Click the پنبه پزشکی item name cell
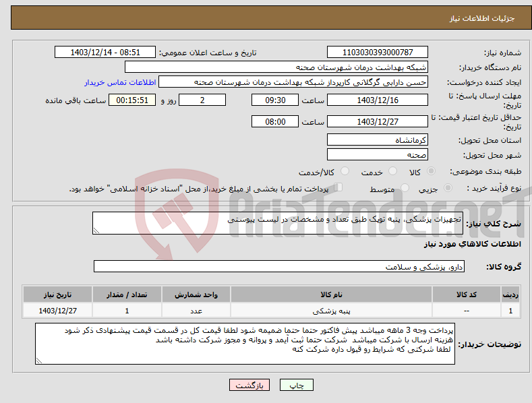 pyautogui.click(x=331, y=311)
